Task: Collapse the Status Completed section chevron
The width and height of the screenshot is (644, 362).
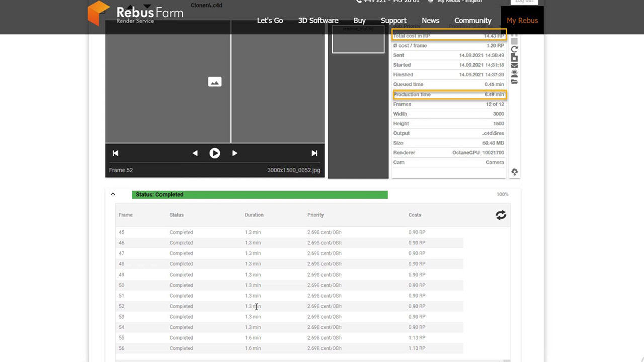Action: (113, 194)
